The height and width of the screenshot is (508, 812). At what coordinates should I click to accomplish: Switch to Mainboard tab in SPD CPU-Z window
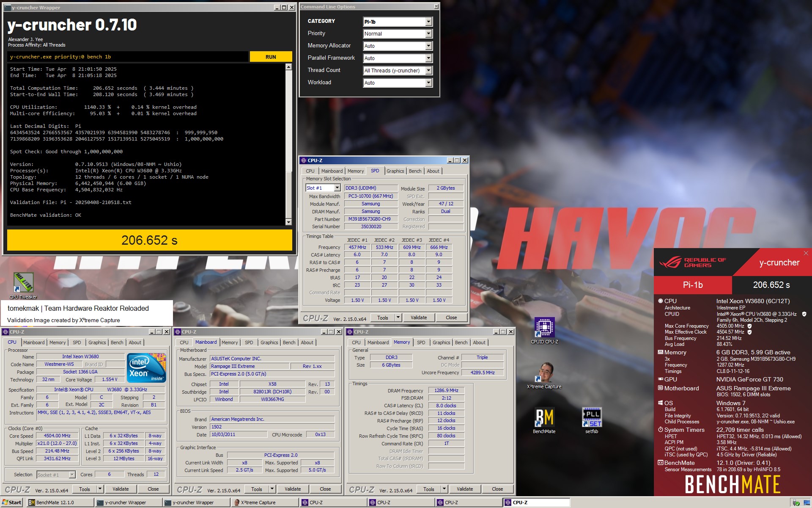(x=332, y=171)
